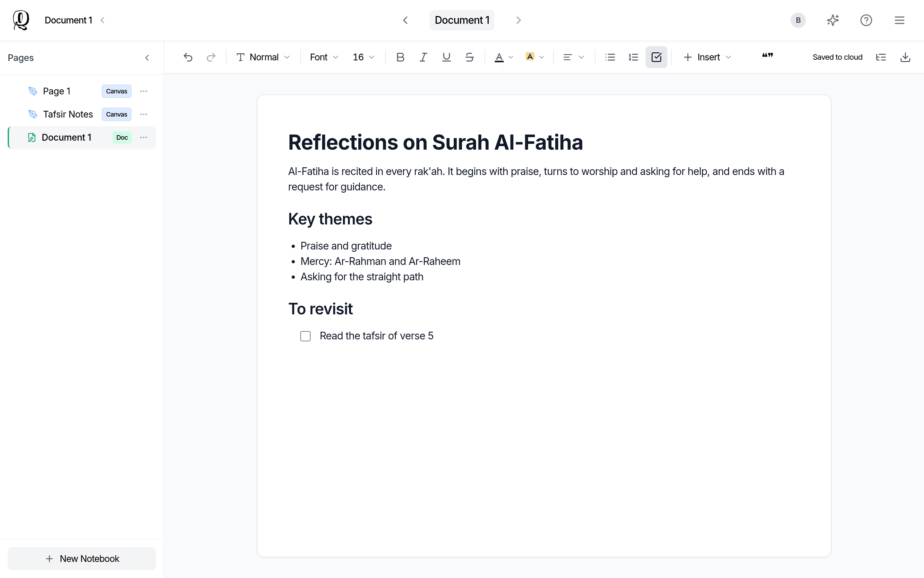Open options for Page 1
924x578 pixels.
143,92
